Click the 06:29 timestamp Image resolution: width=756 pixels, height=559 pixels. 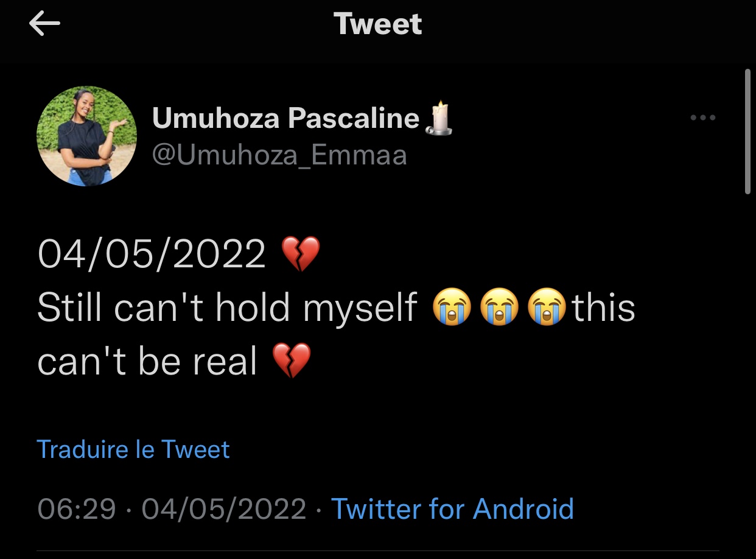click(76, 508)
